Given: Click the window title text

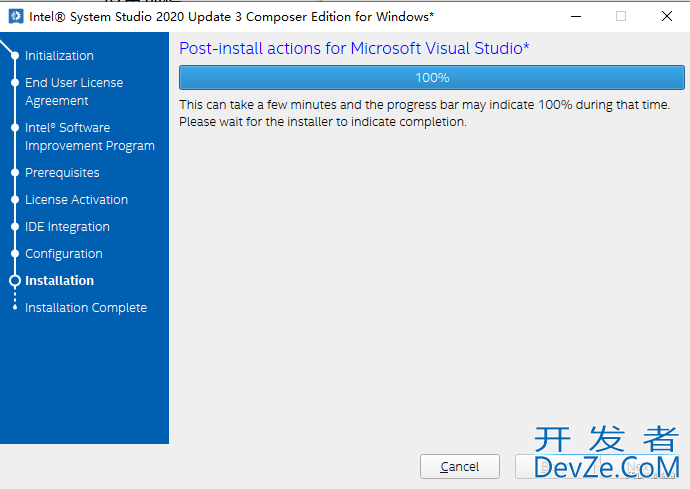Looking at the screenshot, I should 231,17.
